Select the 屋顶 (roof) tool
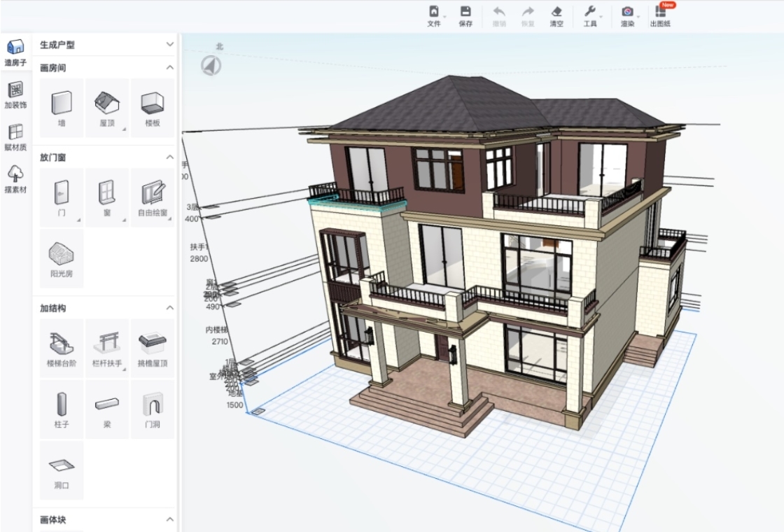 coord(106,107)
